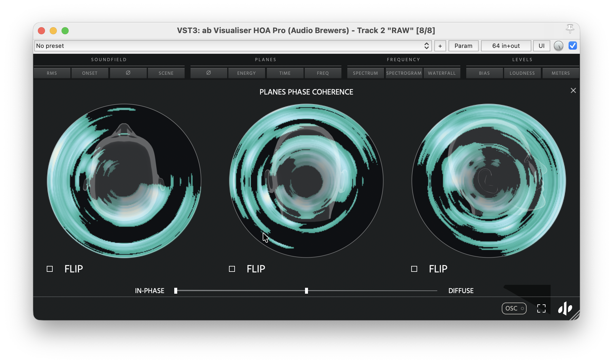Switch to the ENERGY planes view
Screen dimensions: 613x364
coord(246,73)
